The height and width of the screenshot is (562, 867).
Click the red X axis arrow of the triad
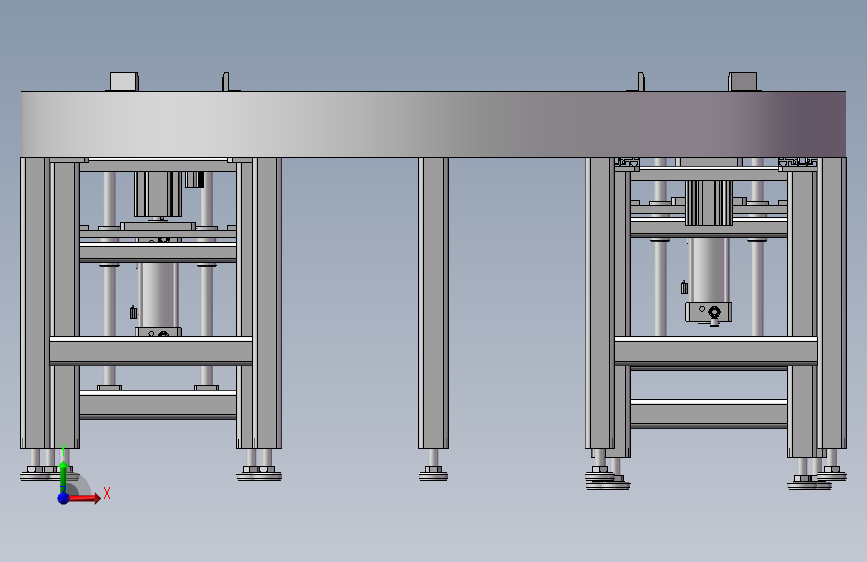point(83,498)
